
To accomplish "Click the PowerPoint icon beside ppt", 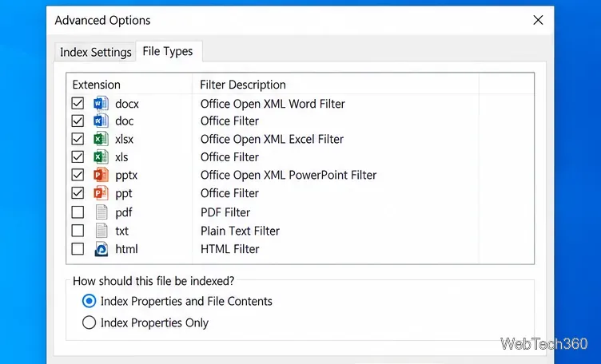I will (x=101, y=193).
